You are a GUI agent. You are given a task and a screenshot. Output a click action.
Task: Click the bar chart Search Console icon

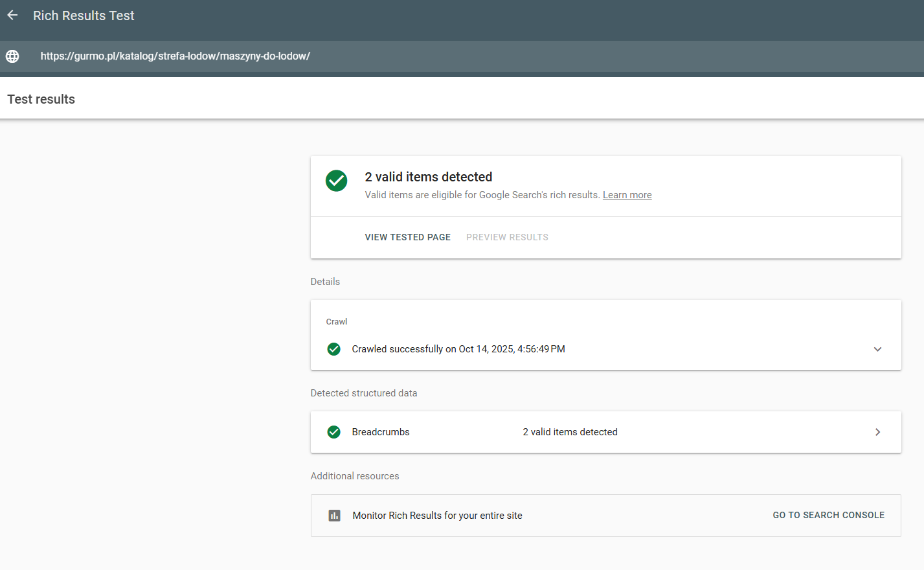coord(334,516)
